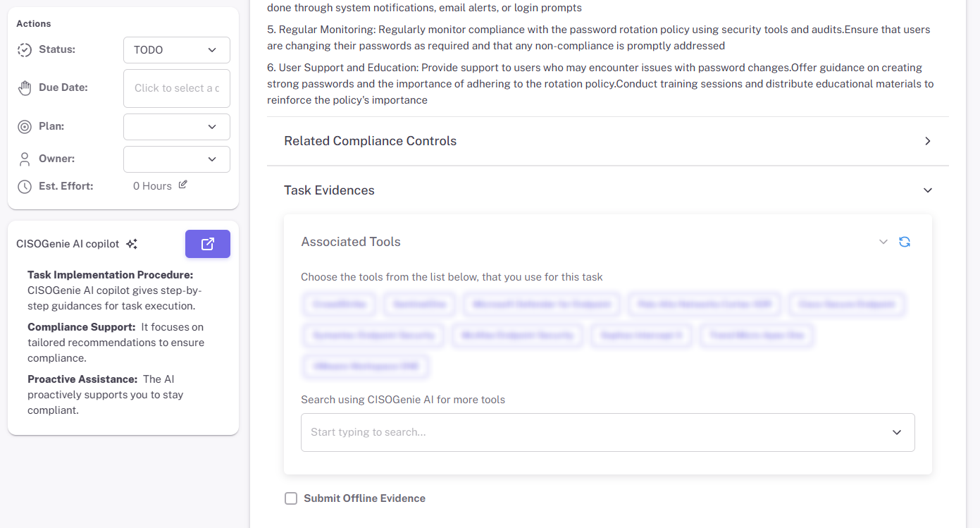Refresh the Associated Tools list

coord(905,242)
